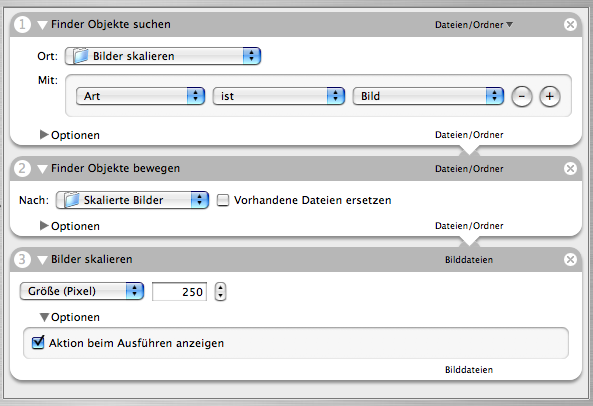Uncheck Aktion beim Ausführen anzeigen
This screenshot has width=593, height=406.
38,342
